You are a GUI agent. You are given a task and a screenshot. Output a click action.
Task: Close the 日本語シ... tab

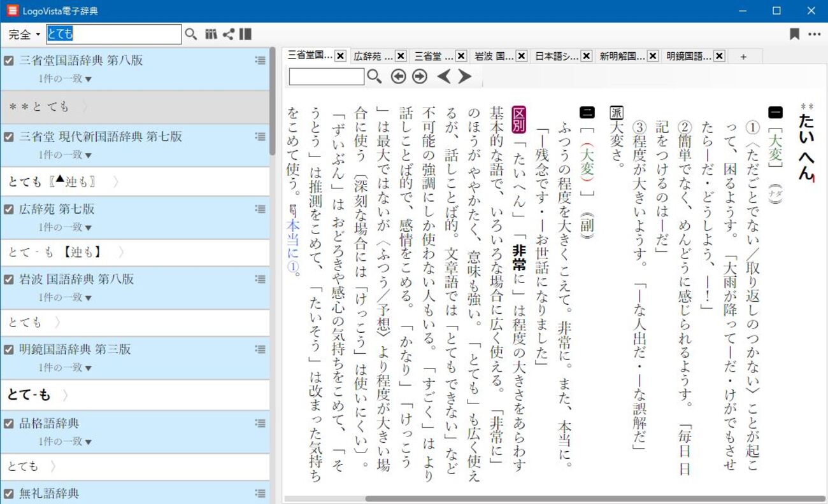pos(587,56)
